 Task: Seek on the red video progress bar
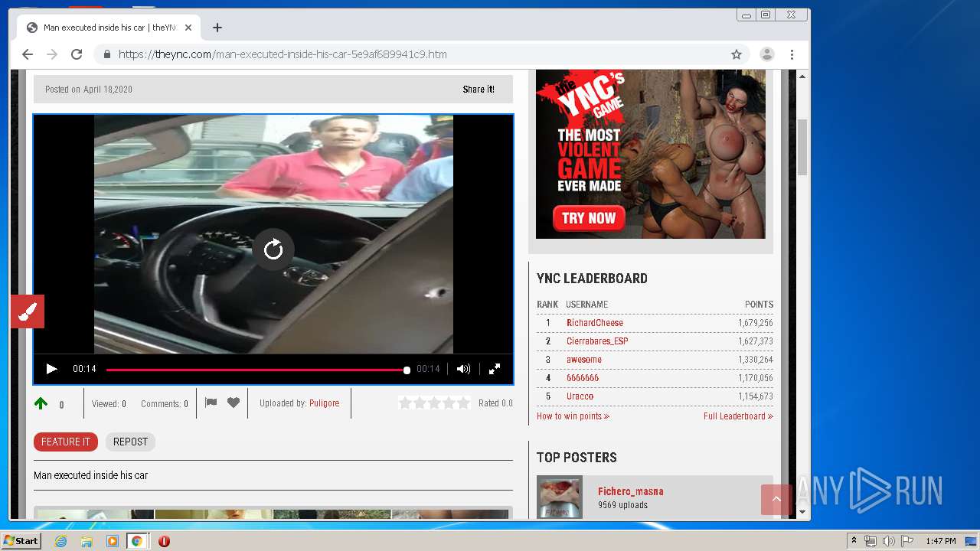[x=256, y=370]
